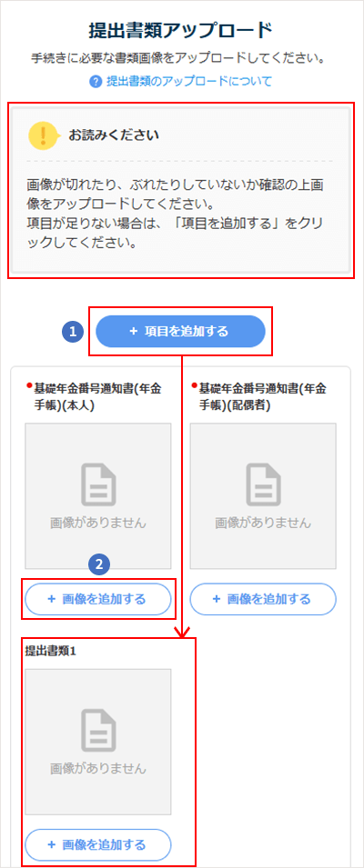
Task: Add image for 本人 pension document
Action: coord(98,599)
